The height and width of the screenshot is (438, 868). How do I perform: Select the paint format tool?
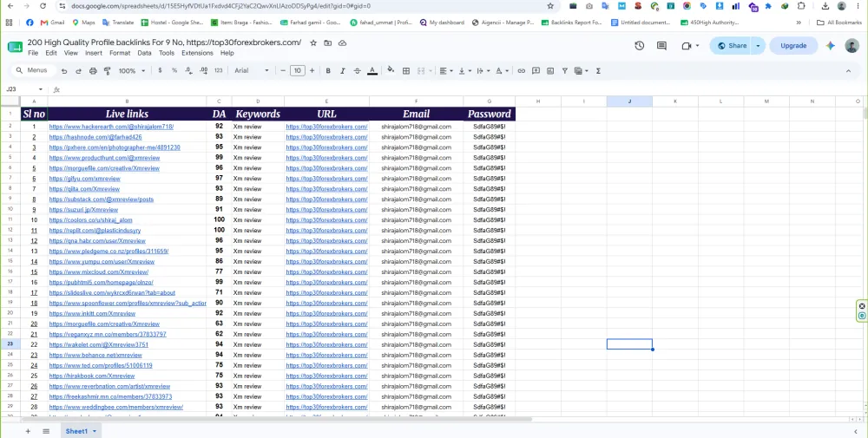[108, 71]
